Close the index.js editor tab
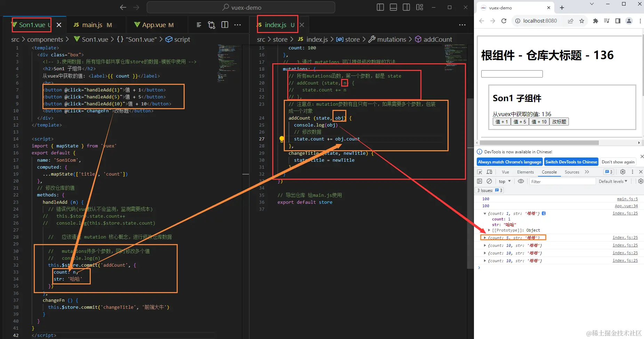This screenshot has width=644, height=339. point(302,25)
